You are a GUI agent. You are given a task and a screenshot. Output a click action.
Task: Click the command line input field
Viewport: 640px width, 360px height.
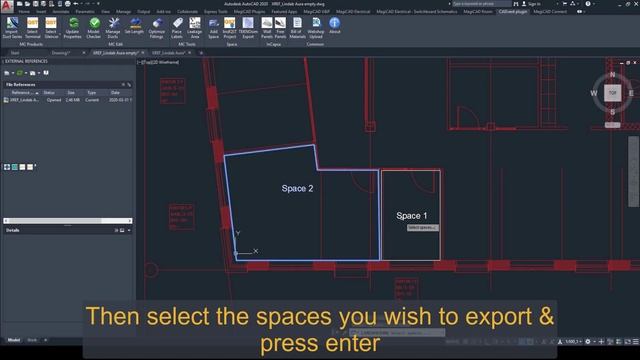tap(397, 333)
